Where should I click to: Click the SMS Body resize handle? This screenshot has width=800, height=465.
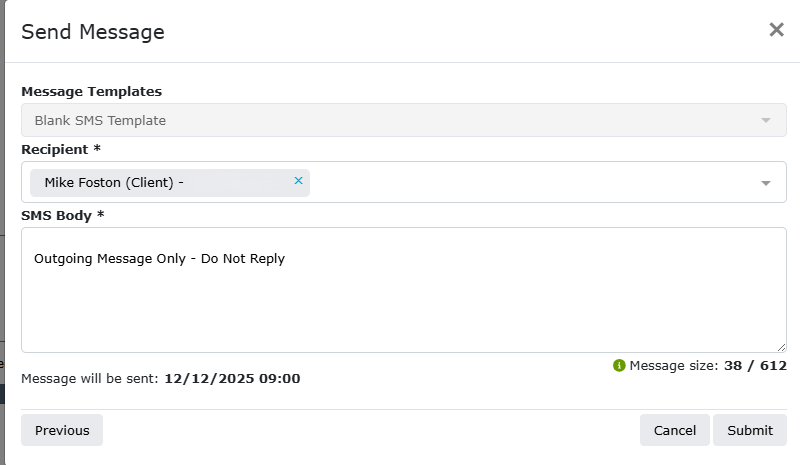tap(781, 347)
